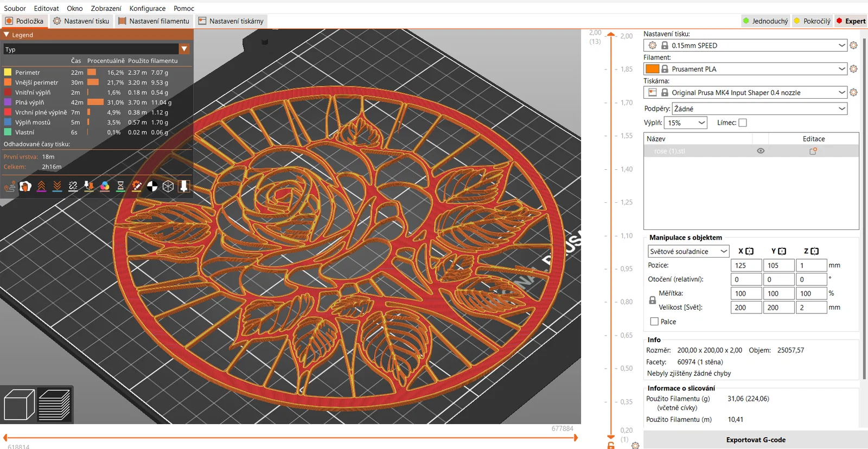This screenshot has width=868, height=449.
Task: Check the Palce (inches) checkbox
Action: click(x=654, y=322)
